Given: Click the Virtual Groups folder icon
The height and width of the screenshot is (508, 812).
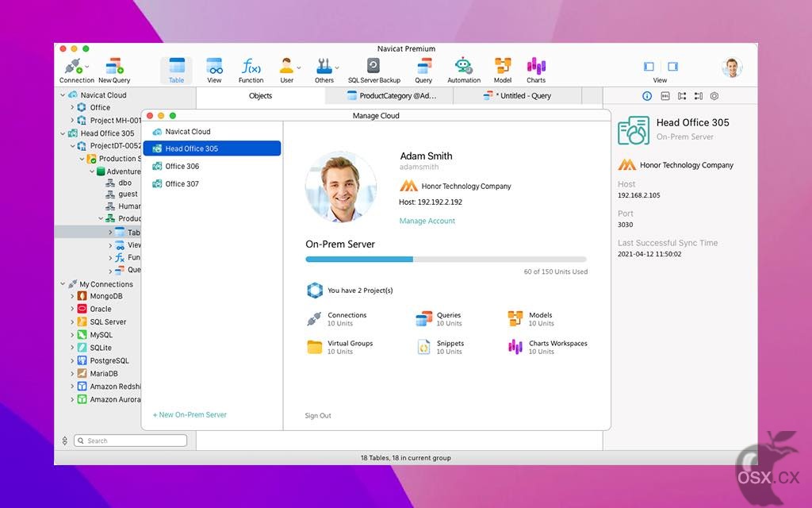Looking at the screenshot, I should (x=314, y=347).
